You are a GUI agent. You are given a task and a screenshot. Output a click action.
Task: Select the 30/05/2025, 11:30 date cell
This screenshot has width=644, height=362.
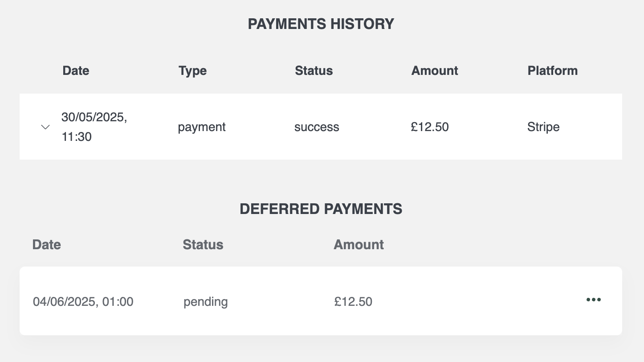[x=94, y=127]
